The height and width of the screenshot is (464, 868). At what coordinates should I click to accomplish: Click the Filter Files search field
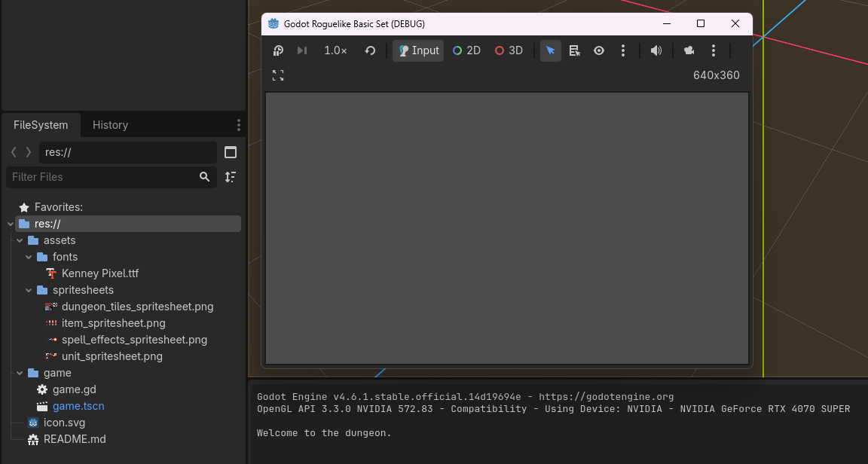coord(102,177)
